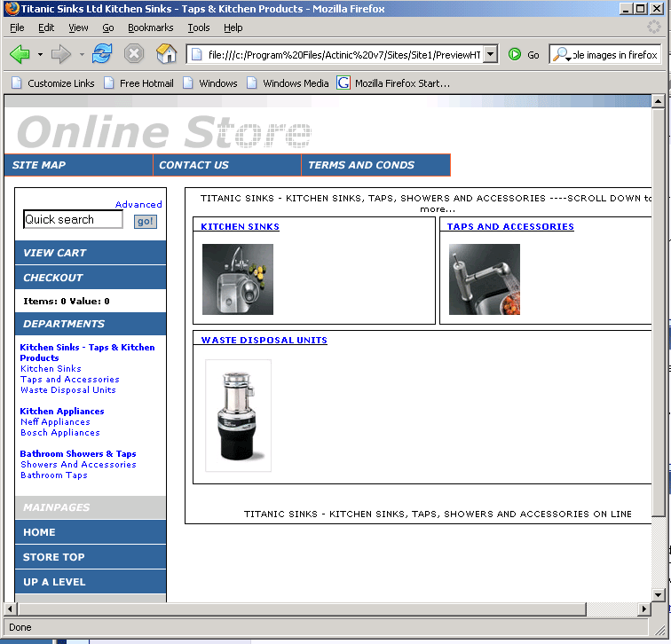Click the go! quick search button

click(145, 221)
